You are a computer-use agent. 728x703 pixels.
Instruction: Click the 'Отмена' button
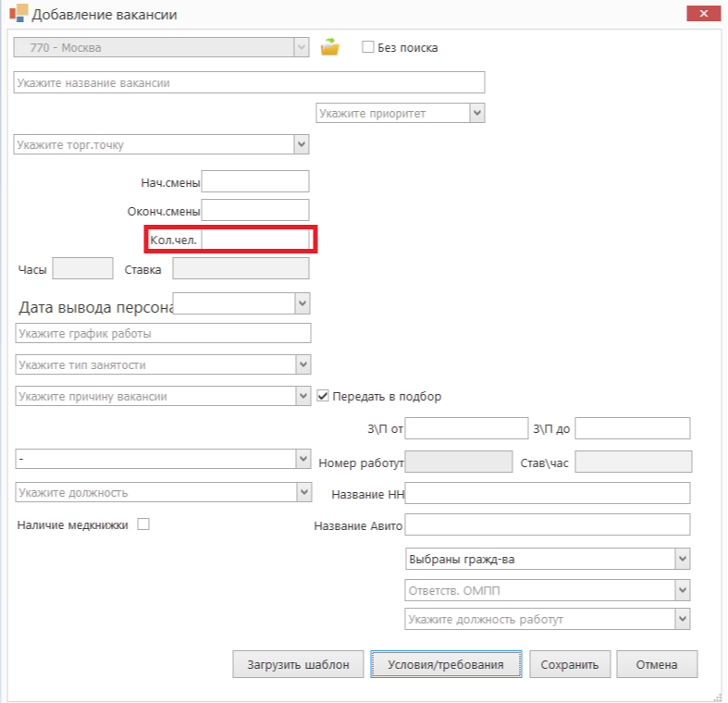pyautogui.click(x=657, y=664)
